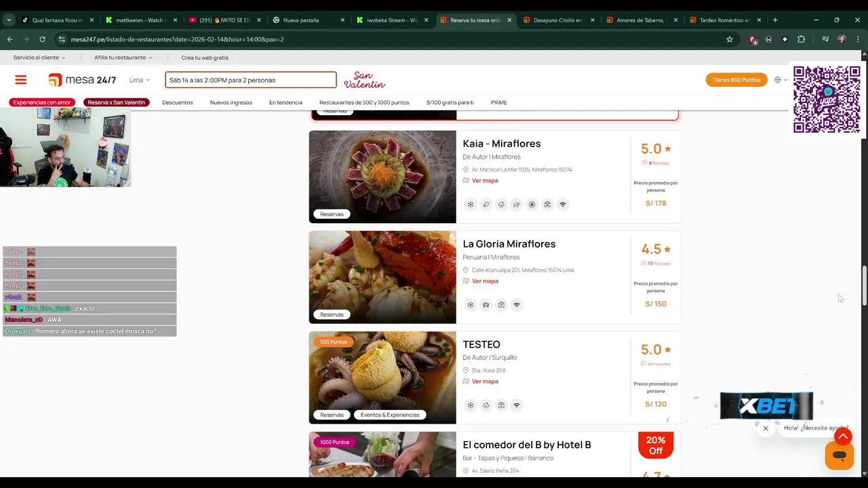
Task: Click the reservation date and people field
Action: (250, 80)
